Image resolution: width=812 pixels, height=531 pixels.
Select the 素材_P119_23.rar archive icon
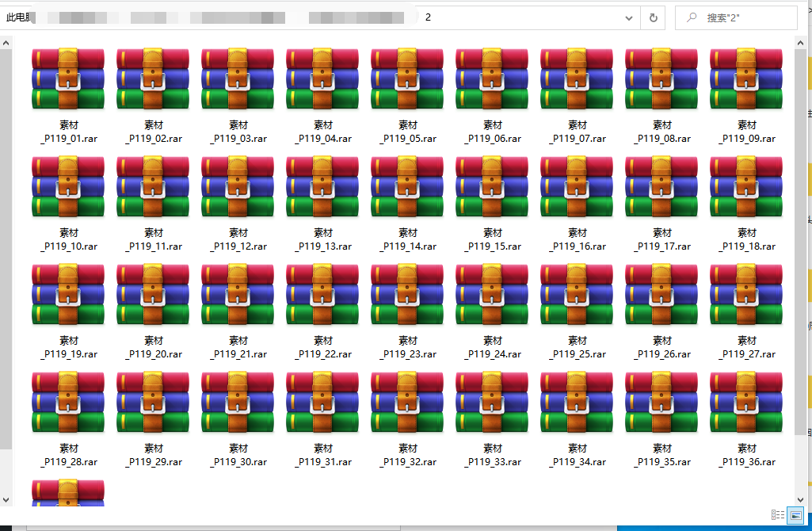coord(407,294)
